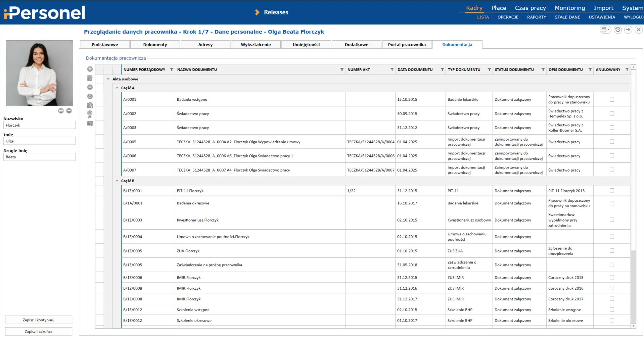Collapse the Część B section

117,181
